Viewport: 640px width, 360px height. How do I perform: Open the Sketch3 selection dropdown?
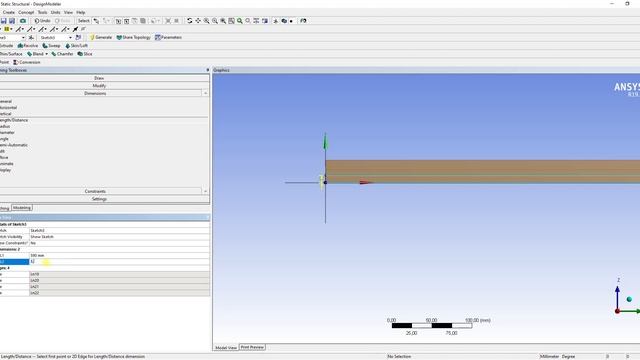(70, 38)
